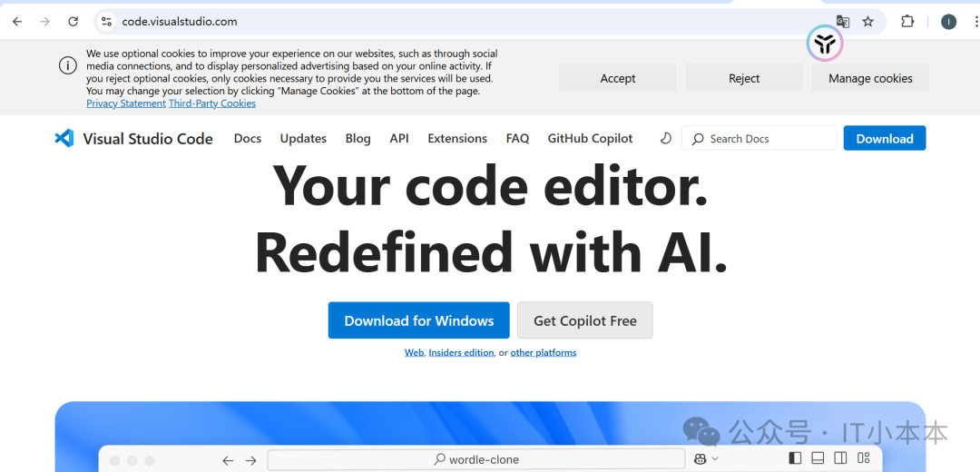Go to the Updates page

303,138
